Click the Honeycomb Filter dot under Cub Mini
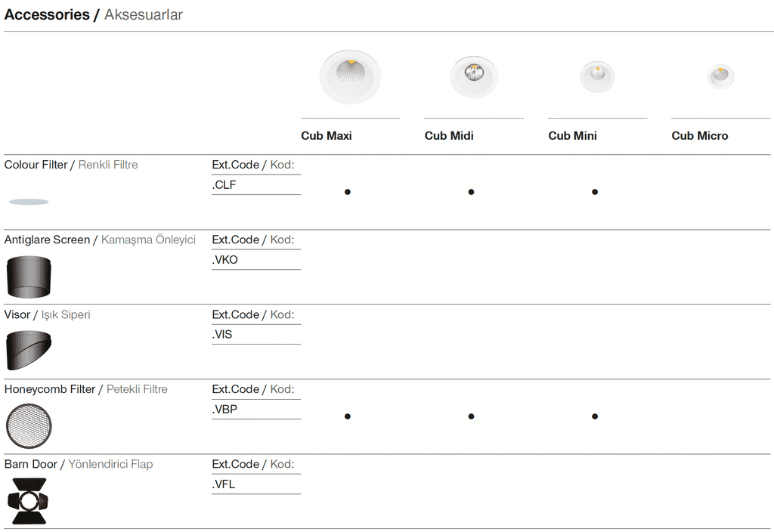The height and width of the screenshot is (532, 774). tap(595, 416)
